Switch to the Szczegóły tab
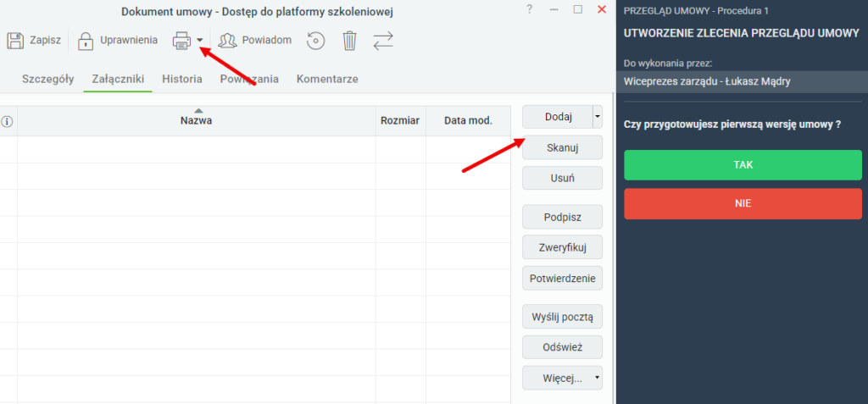The width and height of the screenshot is (868, 404). (48, 79)
